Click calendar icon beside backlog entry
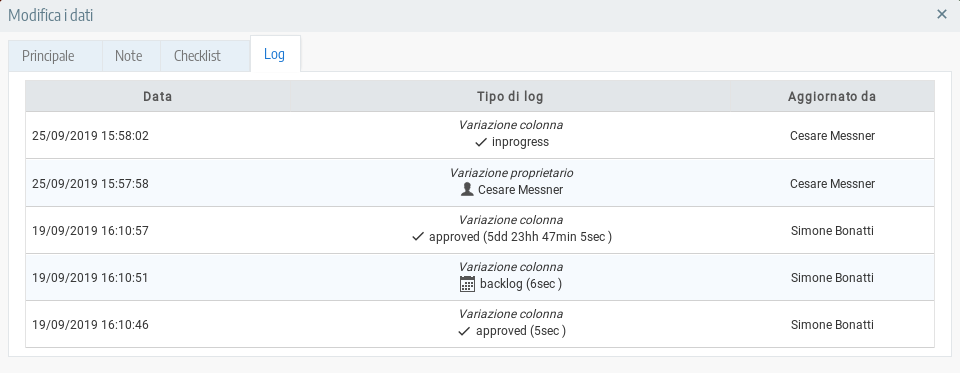 point(467,284)
